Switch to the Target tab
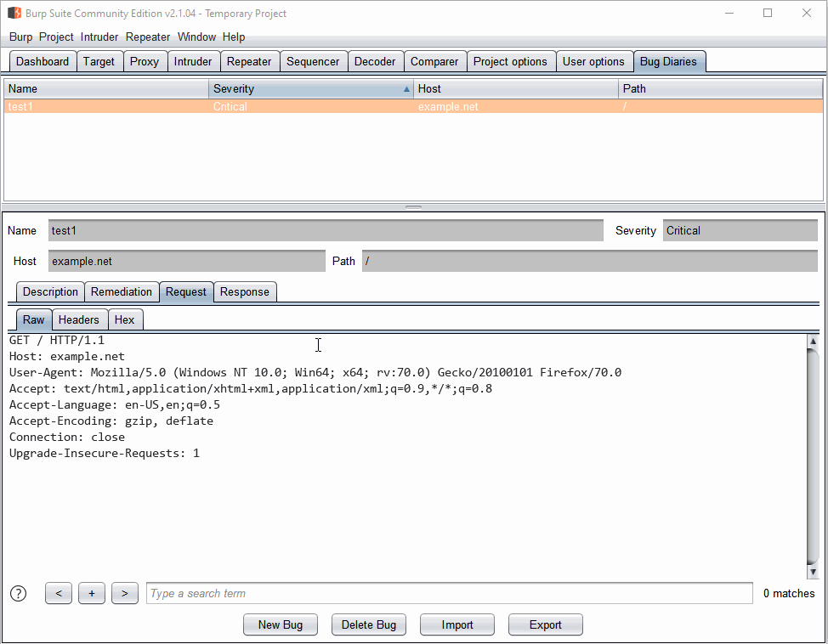Image resolution: width=828 pixels, height=644 pixels. click(99, 62)
